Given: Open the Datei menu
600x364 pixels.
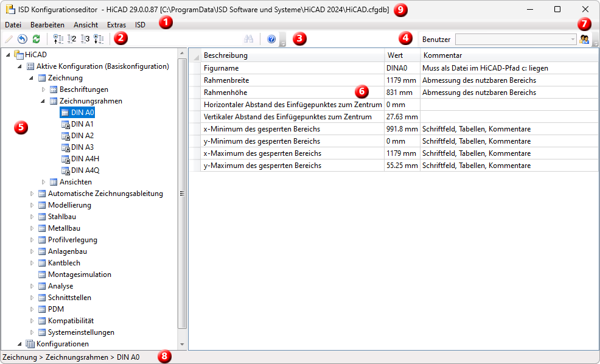Looking at the screenshot, I should click(x=13, y=25).
